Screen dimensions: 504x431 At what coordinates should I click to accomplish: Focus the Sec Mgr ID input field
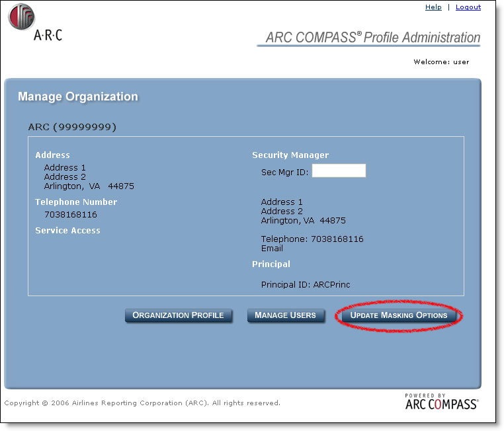[339, 171]
